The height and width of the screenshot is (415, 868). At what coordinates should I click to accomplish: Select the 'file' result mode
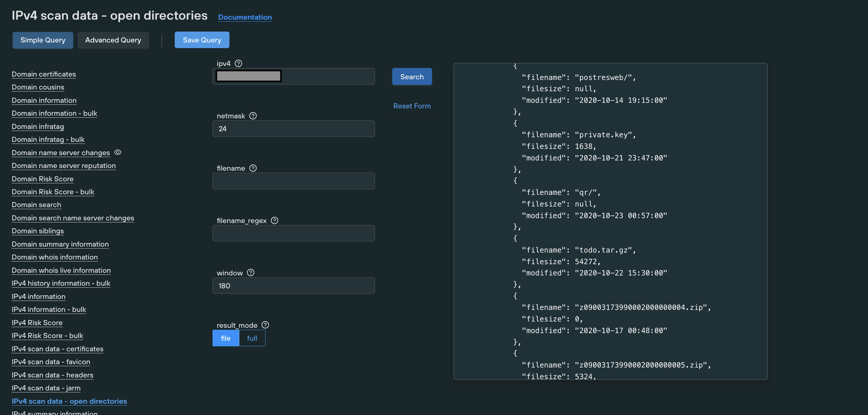click(226, 338)
